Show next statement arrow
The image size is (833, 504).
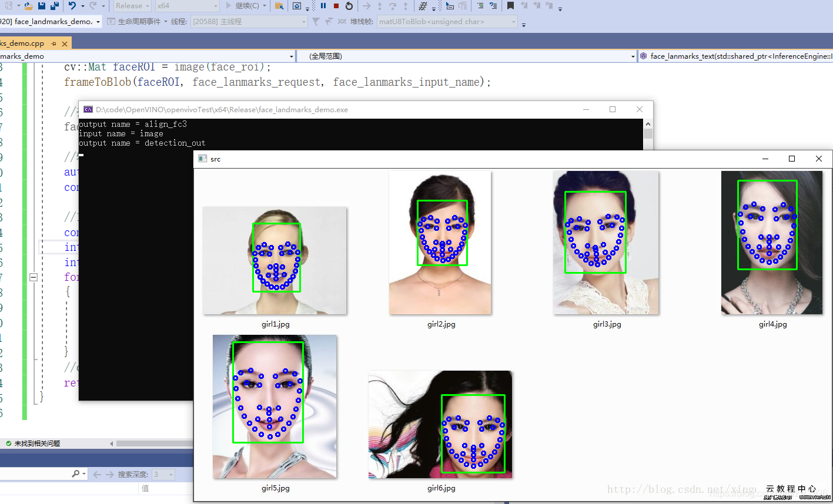(366, 6)
